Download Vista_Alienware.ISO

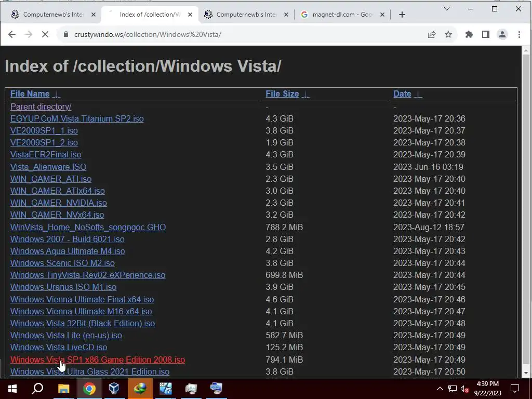point(48,167)
